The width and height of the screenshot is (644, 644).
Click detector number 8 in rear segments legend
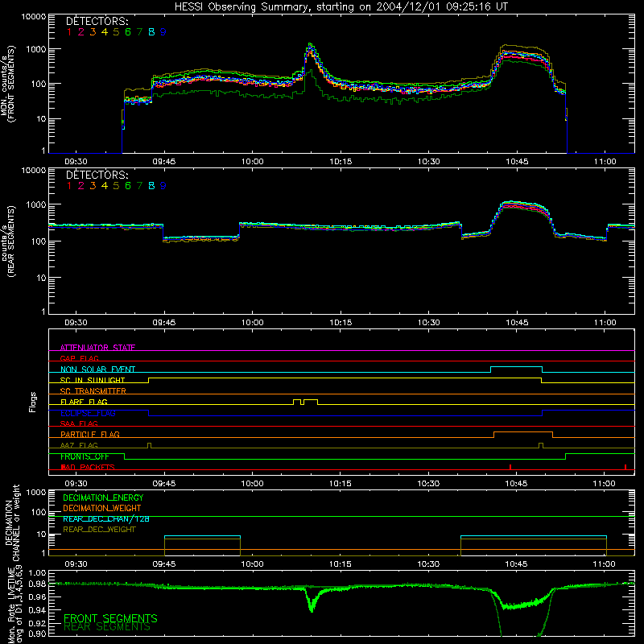point(151,186)
